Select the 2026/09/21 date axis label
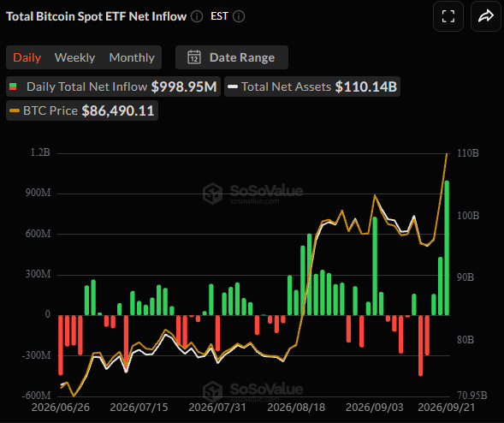This screenshot has height=423, width=504. (447, 408)
